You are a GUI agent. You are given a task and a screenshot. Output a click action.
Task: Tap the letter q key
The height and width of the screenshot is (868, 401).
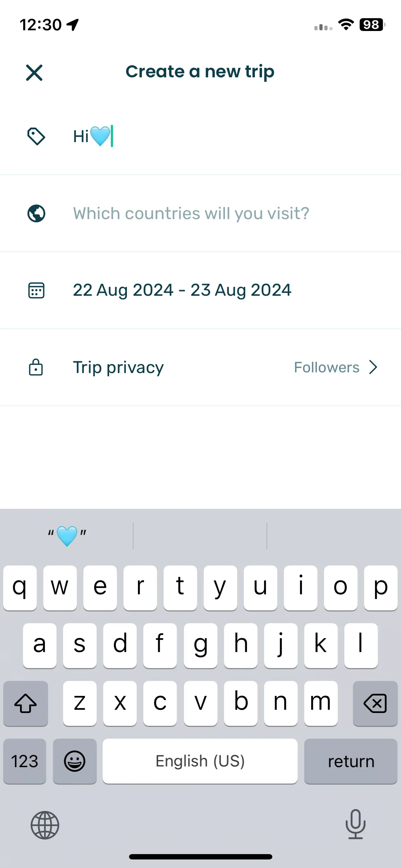click(x=20, y=588)
